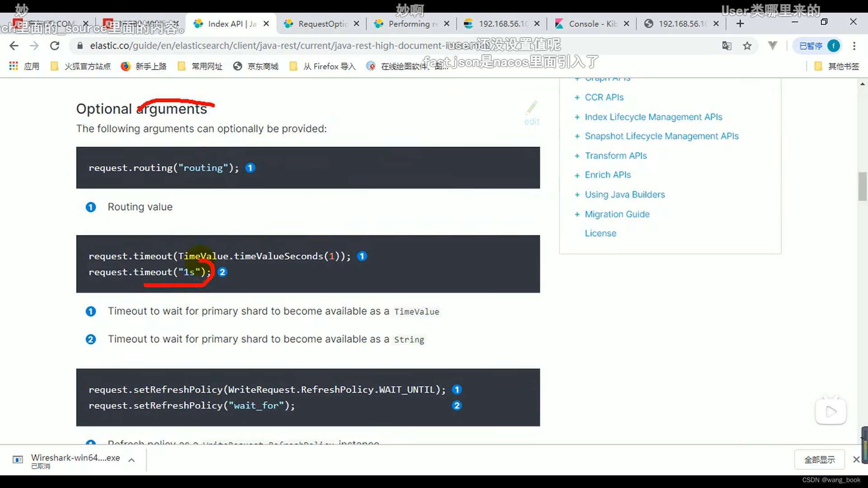Viewport: 868px width, 488px height.
Task: Click callout 2 after wait_for line
Action: [x=457, y=405]
